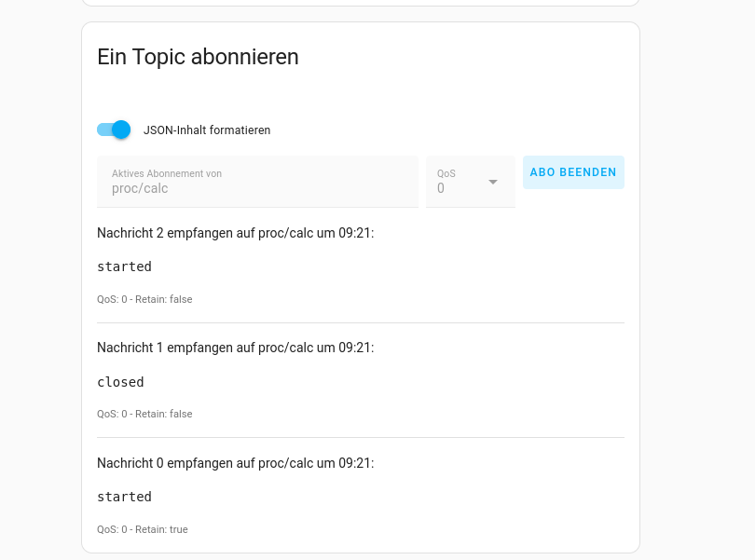Select the Nachricht 0 empfangen header line
Image resolution: width=755 pixels, height=560 pixels.
235,462
